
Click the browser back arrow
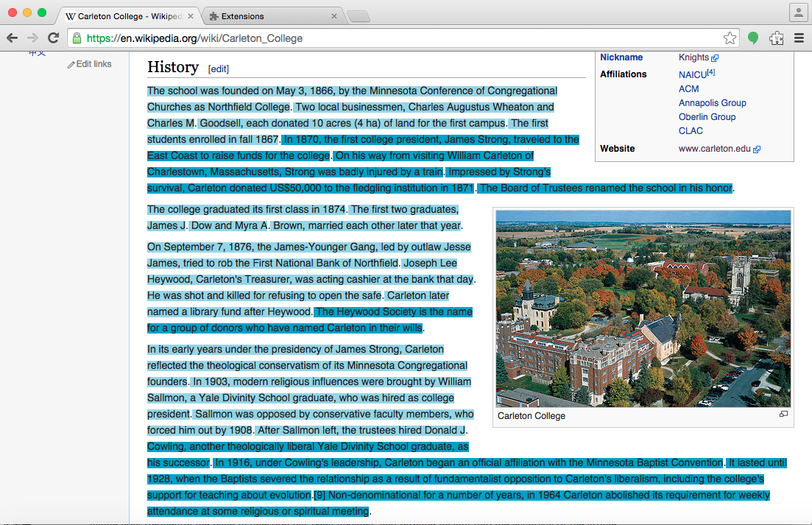point(12,38)
